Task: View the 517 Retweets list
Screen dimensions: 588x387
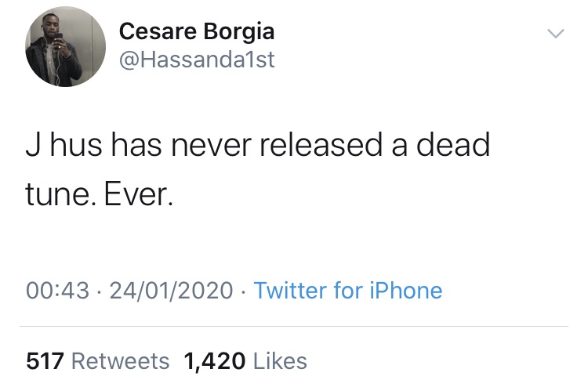Action: click(x=97, y=361)
